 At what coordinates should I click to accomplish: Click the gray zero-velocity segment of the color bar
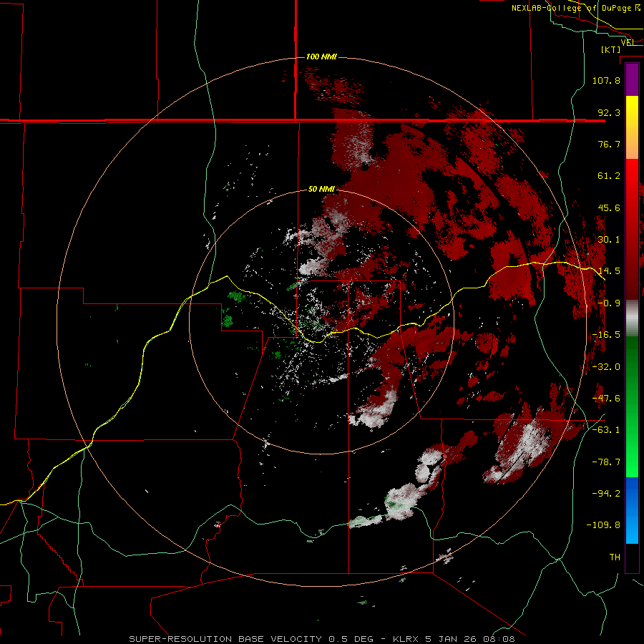(x=632, y=318)
